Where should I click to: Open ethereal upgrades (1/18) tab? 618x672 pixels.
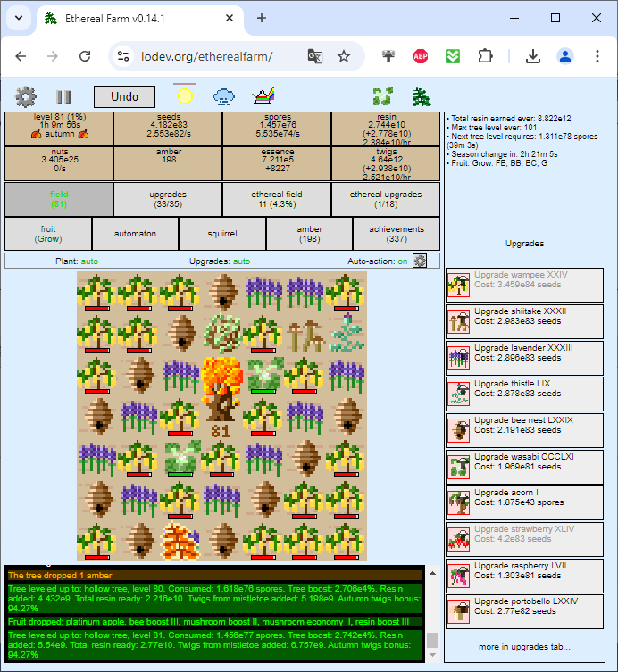coord(386,199)
